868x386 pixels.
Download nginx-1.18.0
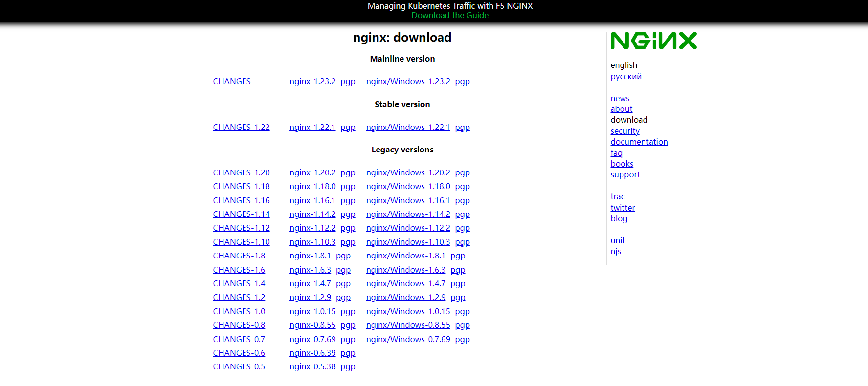point(312,186)
